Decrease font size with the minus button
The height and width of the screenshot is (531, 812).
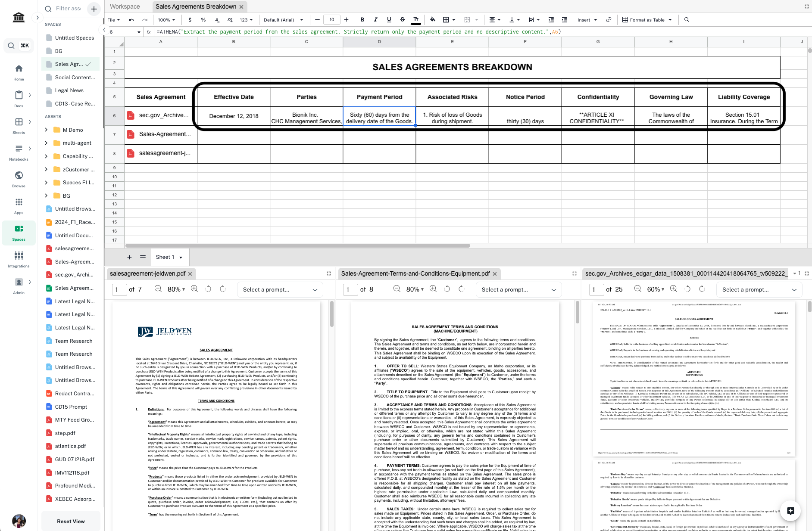(x=317, y=20)
